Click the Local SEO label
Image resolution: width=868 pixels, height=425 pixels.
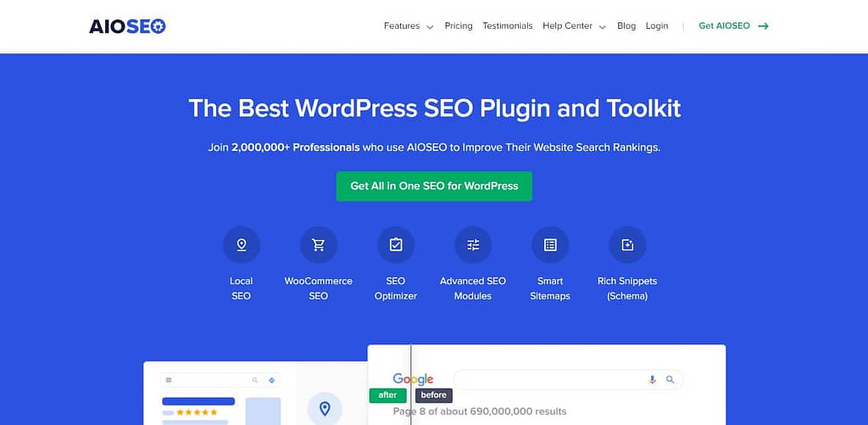[242, 288]
